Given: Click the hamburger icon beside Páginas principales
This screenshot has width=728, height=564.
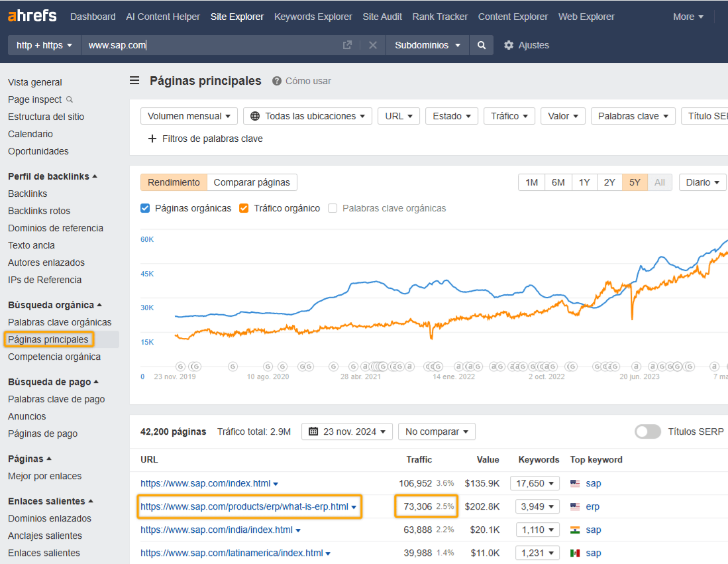Looking at the screenshot, I should (134, 80).
